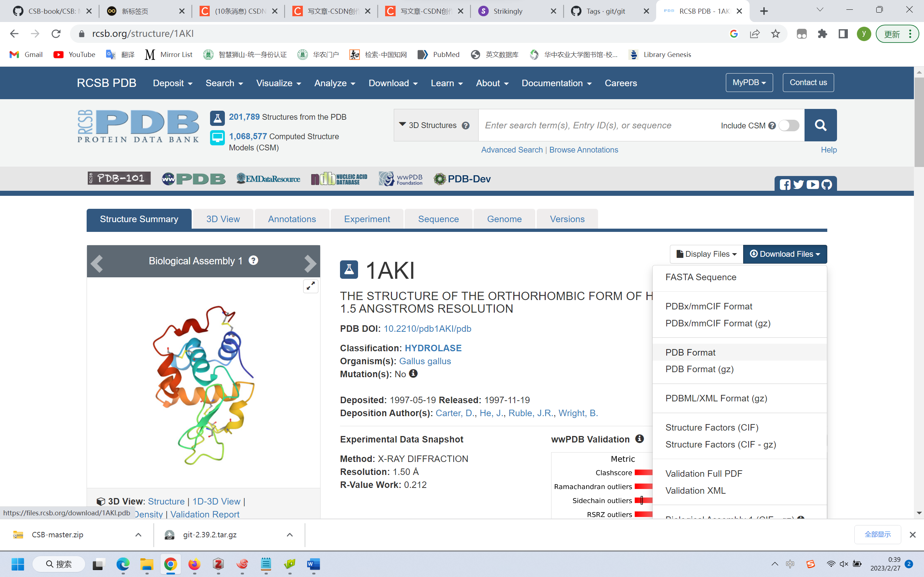Image resolution: width=924 pixels, height=577 pixels.
Task: Bookmark this page with star icon
Action: point(775,34)
